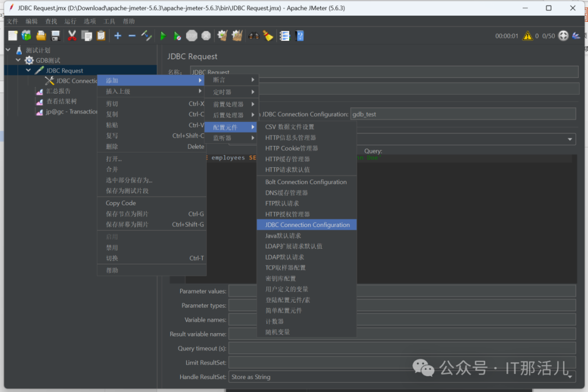Click the Query timeout input field
The height and width of the screenshot is (392, 588).
(x=402, y=348)
